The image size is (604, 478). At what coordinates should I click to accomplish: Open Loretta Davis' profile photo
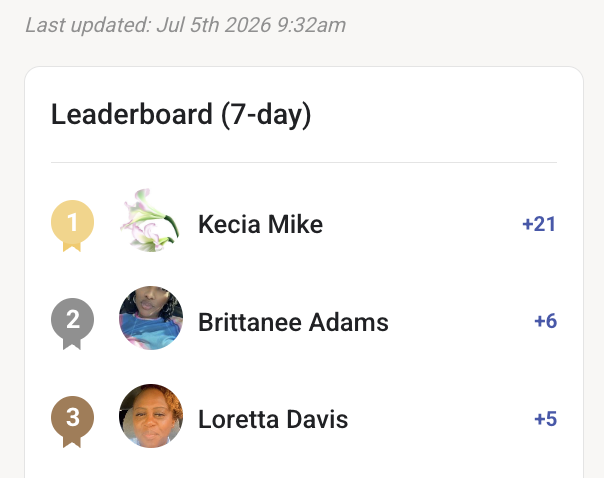[x=151, y=416]
